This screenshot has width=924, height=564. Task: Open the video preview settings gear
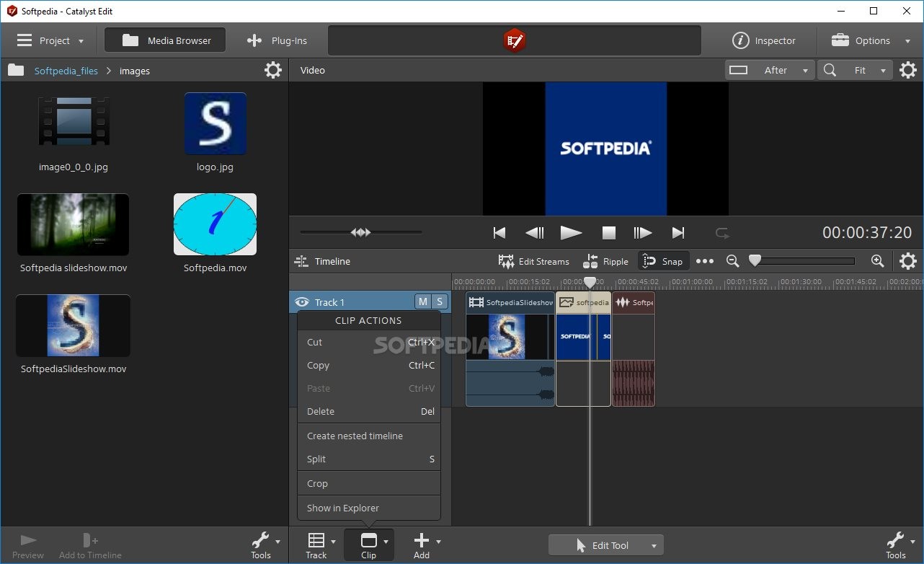(908, 70)
